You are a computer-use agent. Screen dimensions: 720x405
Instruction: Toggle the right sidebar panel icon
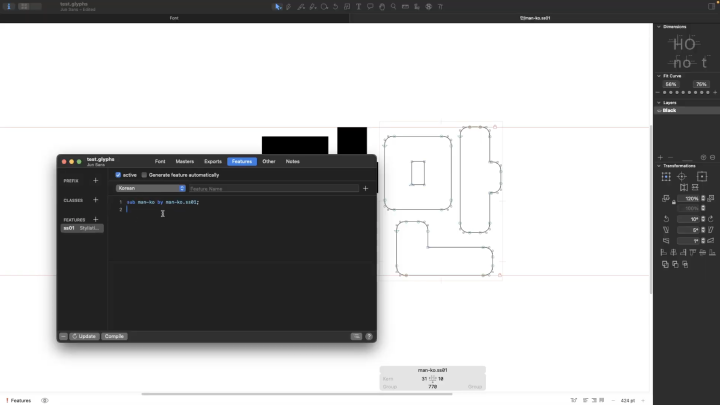click(x=712, y=6)
